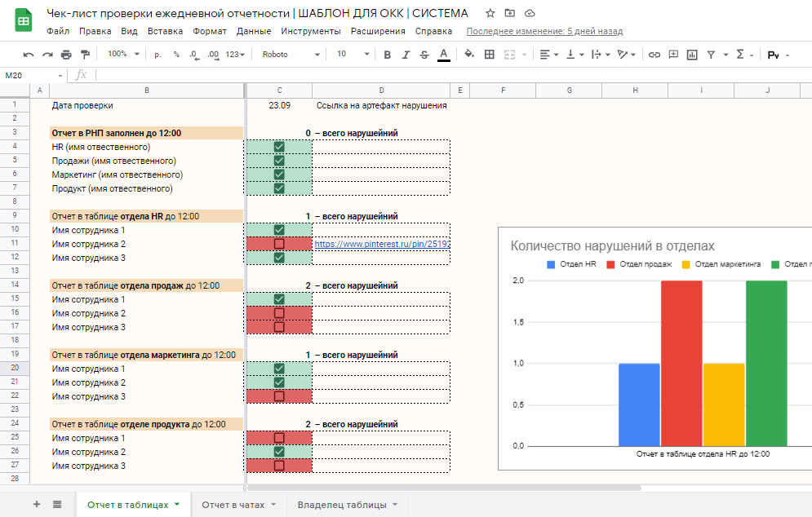The width and height of the screenshot is (812, 517).
Task: Open the text wrapping dropdown
Action: [x=601, y=55]
